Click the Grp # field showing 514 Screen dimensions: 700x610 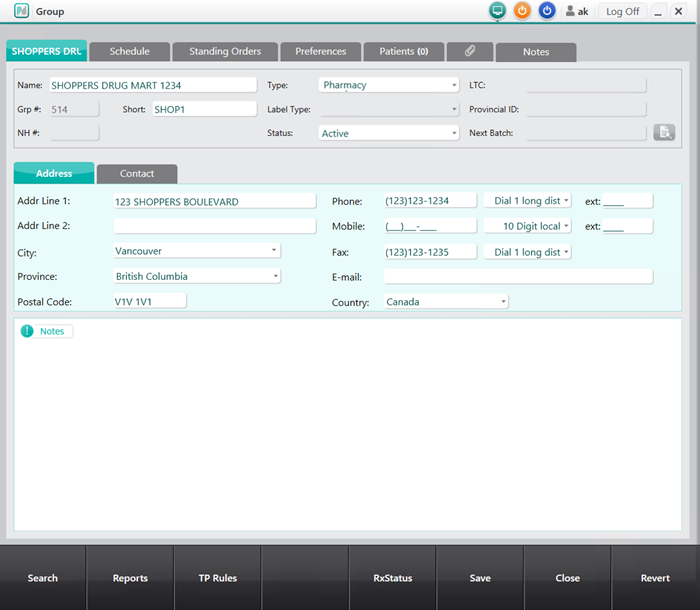(x=74, y=109)
